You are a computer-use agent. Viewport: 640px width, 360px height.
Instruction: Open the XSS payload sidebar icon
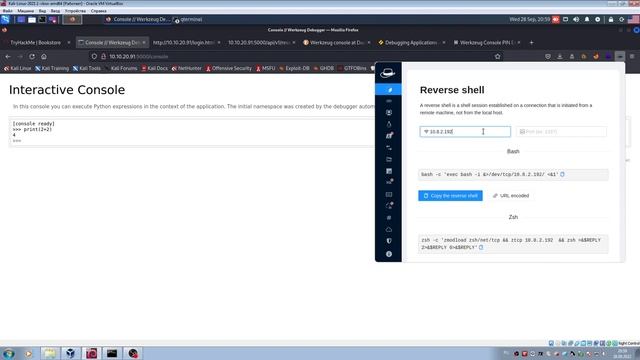click(389, 171)
